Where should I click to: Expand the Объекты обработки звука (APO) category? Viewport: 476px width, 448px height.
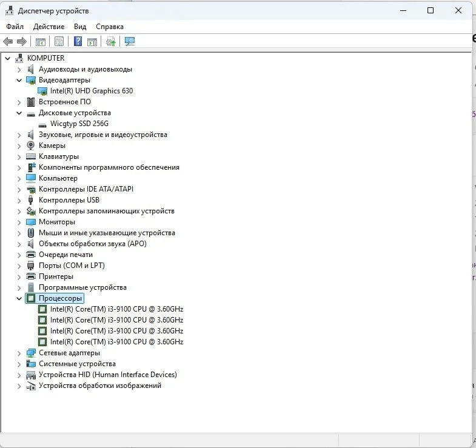click(19, 244)
